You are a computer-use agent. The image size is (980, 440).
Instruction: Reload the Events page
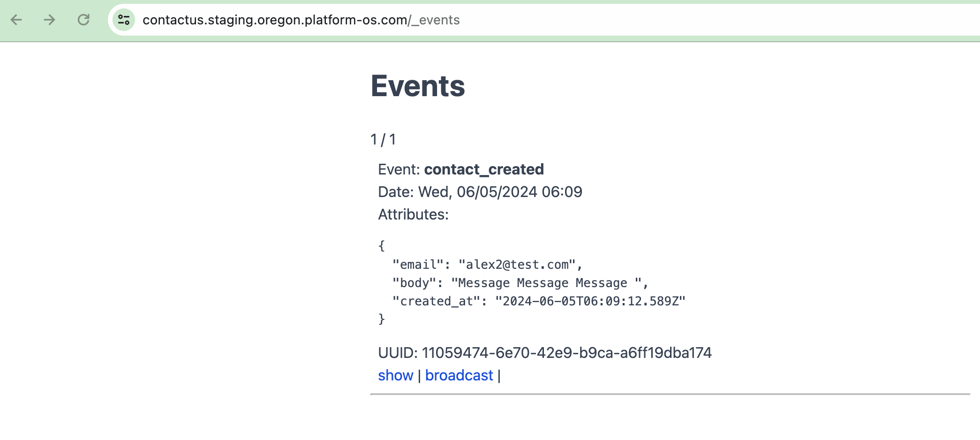pyautogui.click(x=83, y=20)
